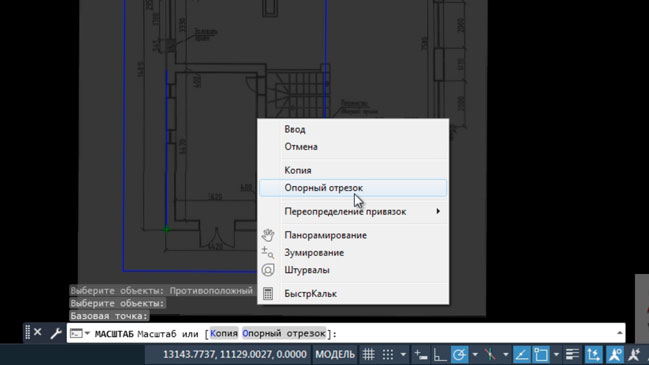Expand the Переопределение привязок submenu arrow

click(438, 211)
